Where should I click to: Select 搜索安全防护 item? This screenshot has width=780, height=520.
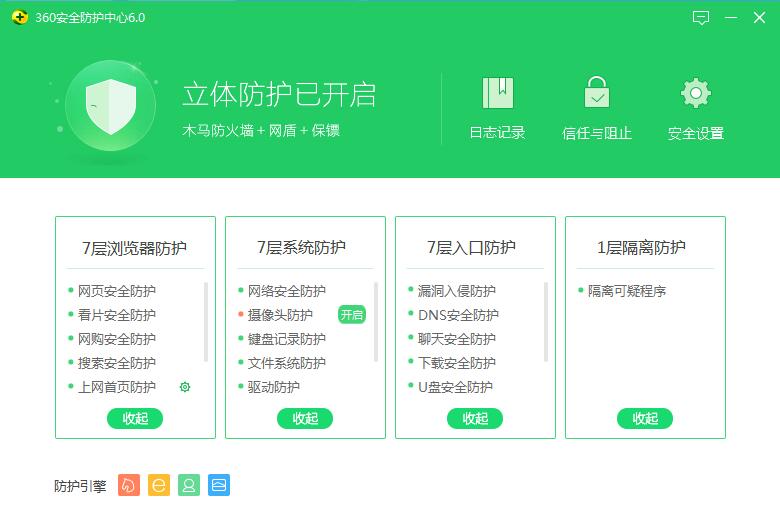coord(116,363)
